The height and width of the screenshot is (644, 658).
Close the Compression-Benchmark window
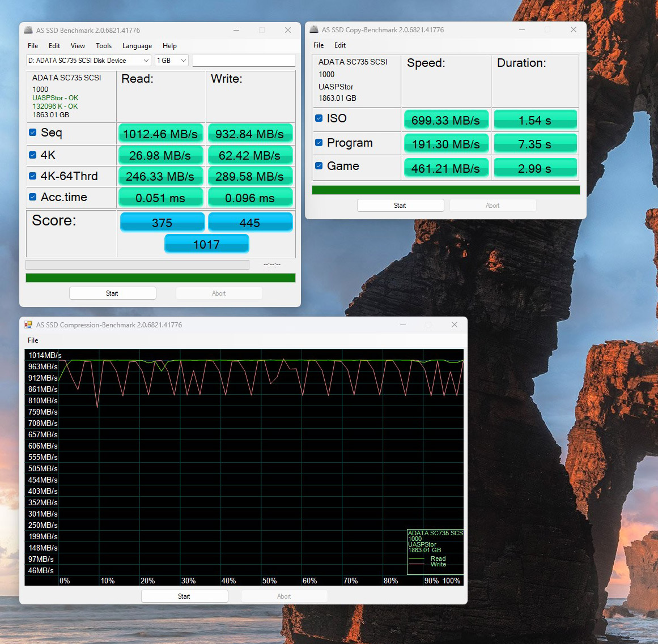tap(454, 325)
